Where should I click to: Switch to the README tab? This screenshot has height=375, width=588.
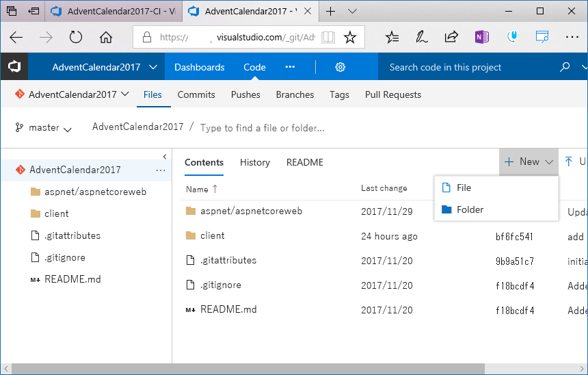tap(304, 163)
